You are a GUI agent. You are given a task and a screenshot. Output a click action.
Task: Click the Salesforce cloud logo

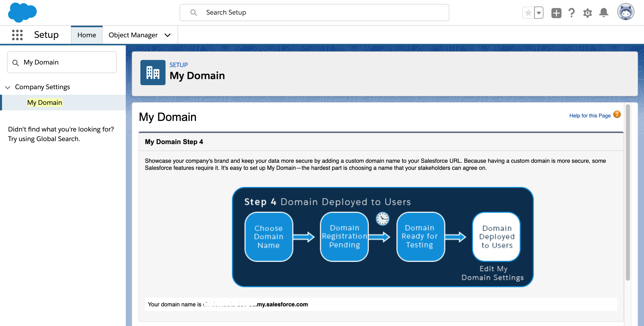click(x=22, y=13)
